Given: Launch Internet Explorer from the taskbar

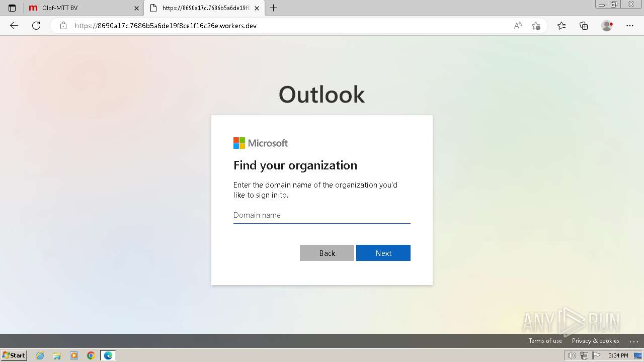Looking at the screenshot, I should click(x=40, y=355).
